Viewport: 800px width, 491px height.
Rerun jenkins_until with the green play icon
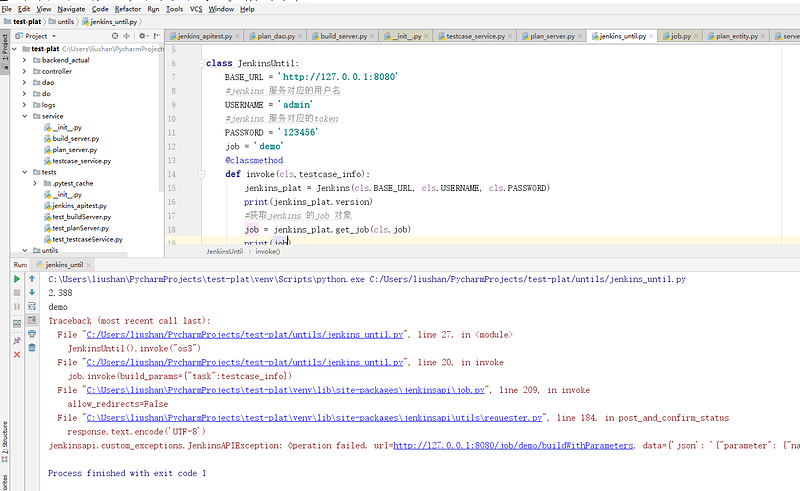(x=17, y=279)
